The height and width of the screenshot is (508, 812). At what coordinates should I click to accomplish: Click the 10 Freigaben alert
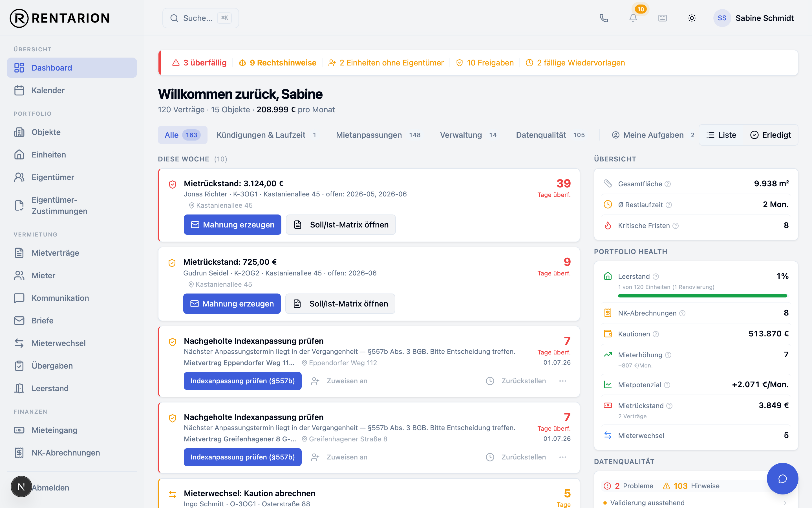[x=485, y=63]
